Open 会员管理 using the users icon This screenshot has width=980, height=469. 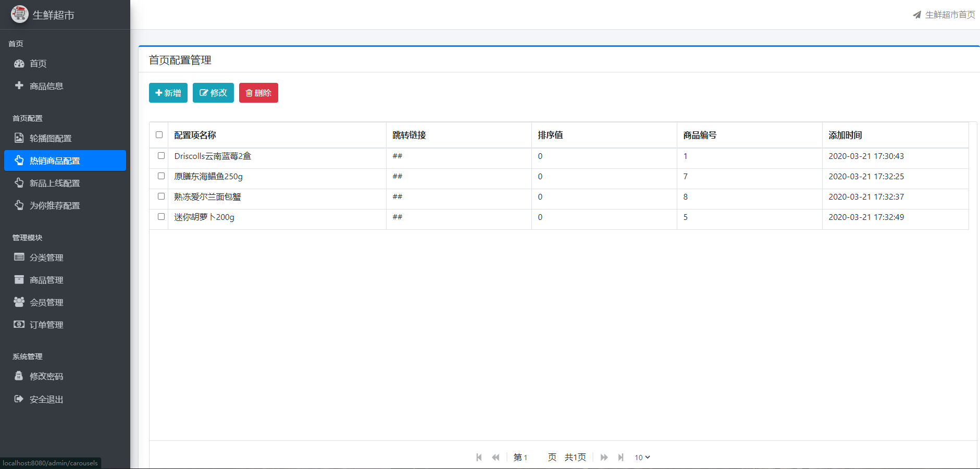[19, 302]
